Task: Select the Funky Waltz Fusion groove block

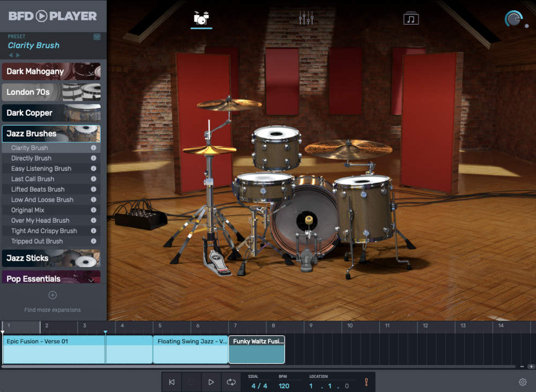Action: (256, 349)
